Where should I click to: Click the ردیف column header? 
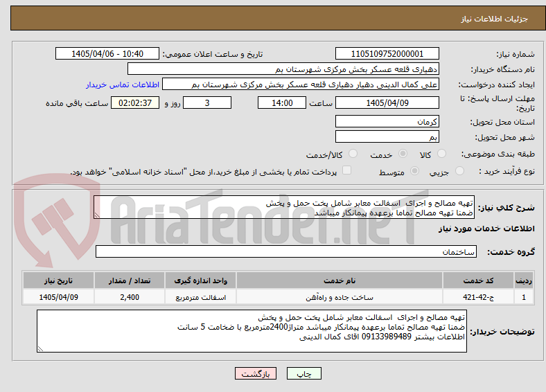coord(524,280)
